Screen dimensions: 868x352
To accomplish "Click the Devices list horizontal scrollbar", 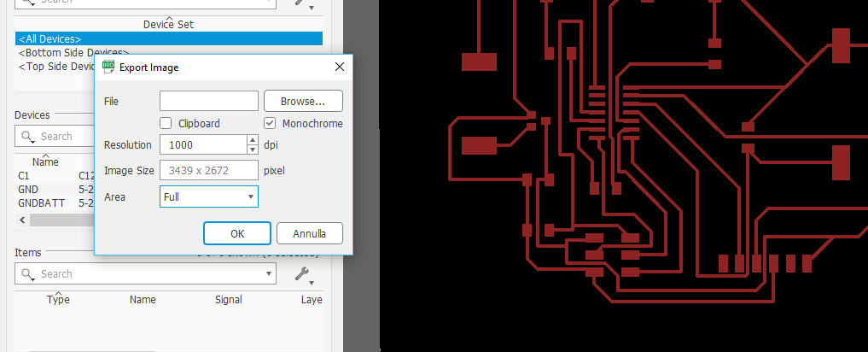I will [61, 220].
